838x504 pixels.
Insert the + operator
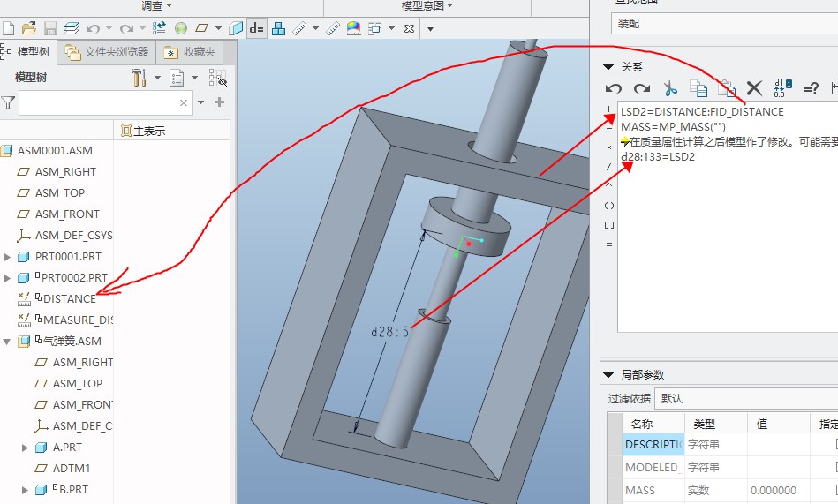point(608,109)
